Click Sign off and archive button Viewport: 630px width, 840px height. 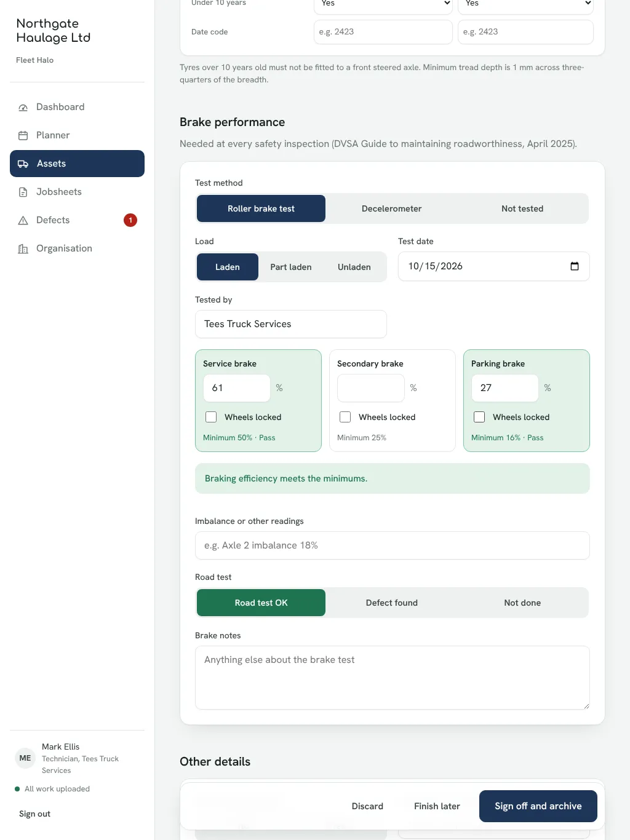(x=538, y=806)
